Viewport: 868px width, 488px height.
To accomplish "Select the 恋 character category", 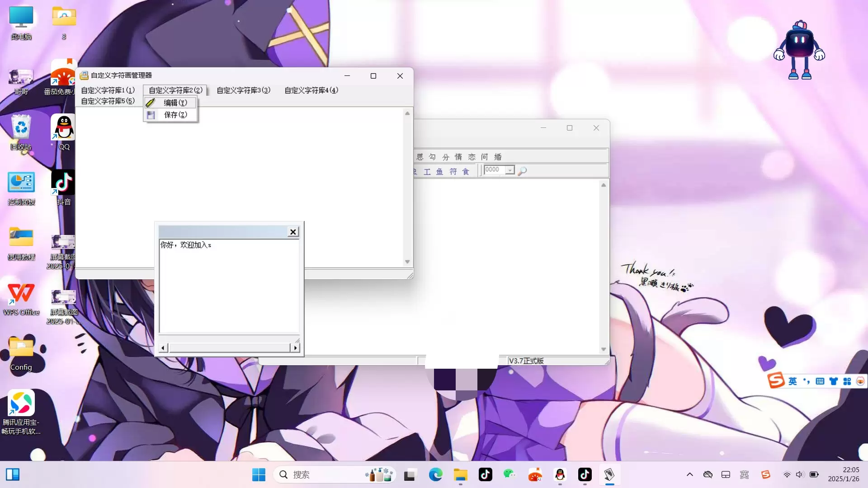I will point(472,157).
